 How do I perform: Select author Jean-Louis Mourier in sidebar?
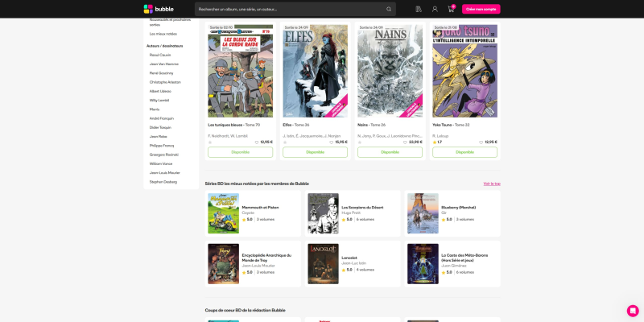(165, 172)
